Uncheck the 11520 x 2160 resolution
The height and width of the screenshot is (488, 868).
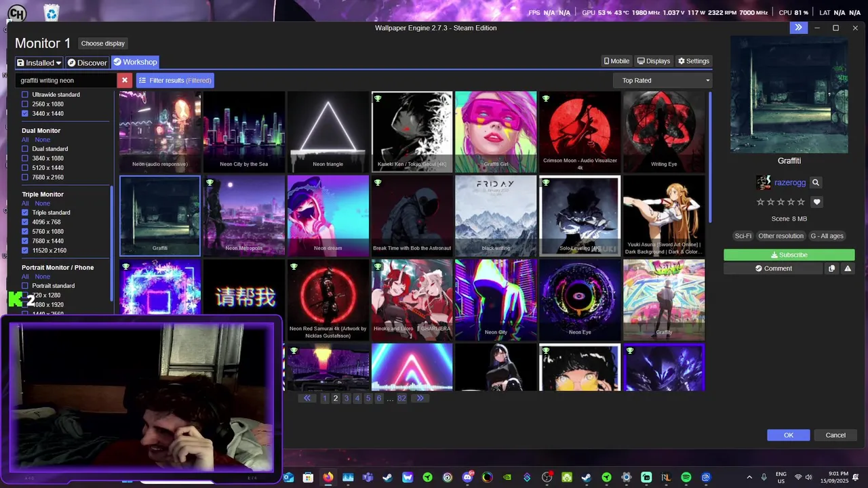[x=25, y=251]
